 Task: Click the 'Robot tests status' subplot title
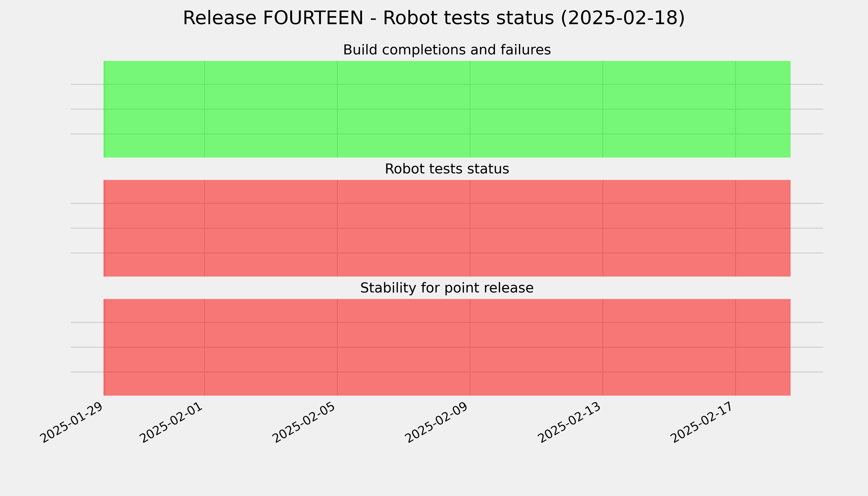point(447,169)
